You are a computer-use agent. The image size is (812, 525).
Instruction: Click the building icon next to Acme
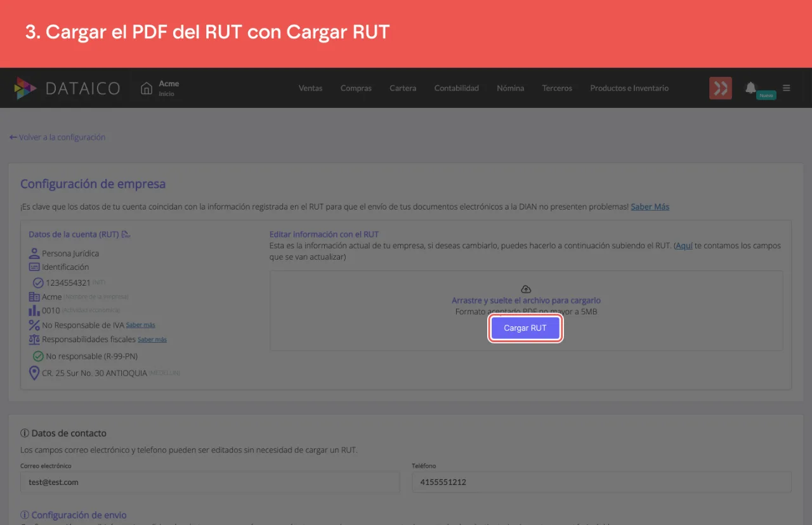pos(34,296)
